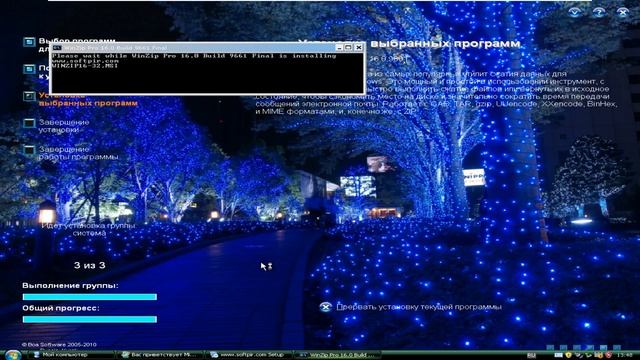
Task: Switch to 'www.softpir.com Setup' taskbar button
Action: click(x=249, y=355)
